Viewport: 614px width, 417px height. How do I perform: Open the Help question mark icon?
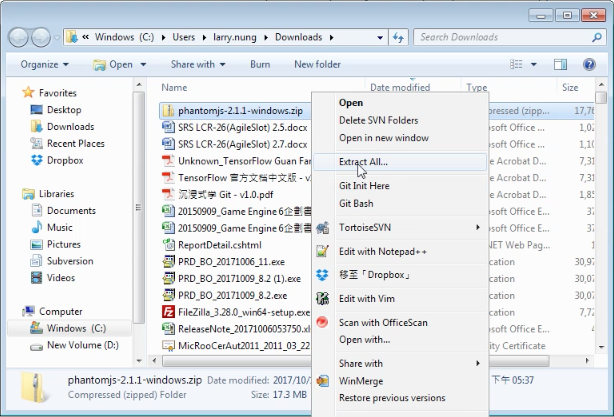589,65
